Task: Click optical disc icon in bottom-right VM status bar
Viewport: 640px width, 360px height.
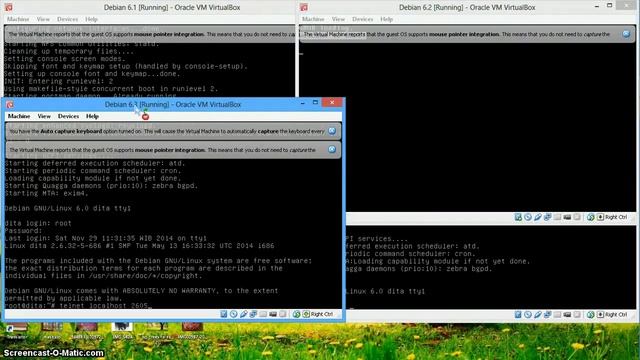Action: (528, 315)
